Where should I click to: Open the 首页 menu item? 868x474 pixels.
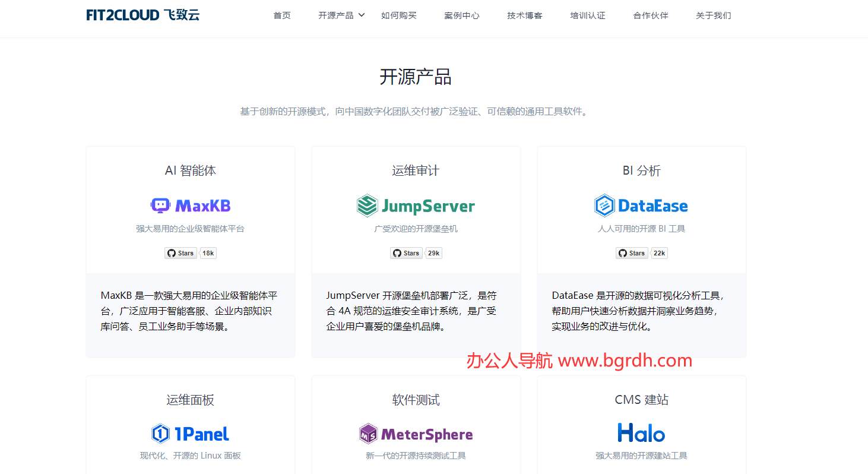tap(282, 15)
